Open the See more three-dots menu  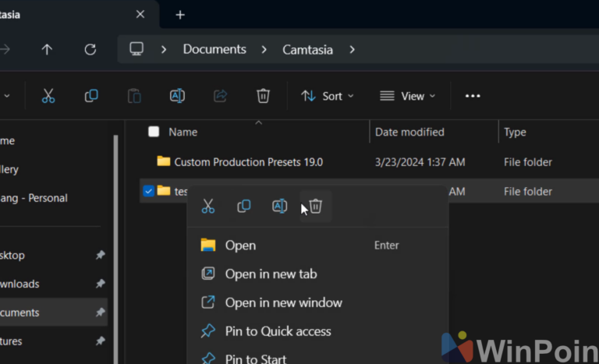coord(473,96)
